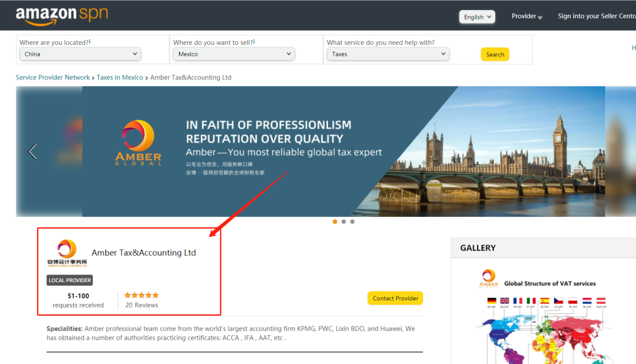Click the Contact Provider button
636x364 pixels.
pos(395,298)
